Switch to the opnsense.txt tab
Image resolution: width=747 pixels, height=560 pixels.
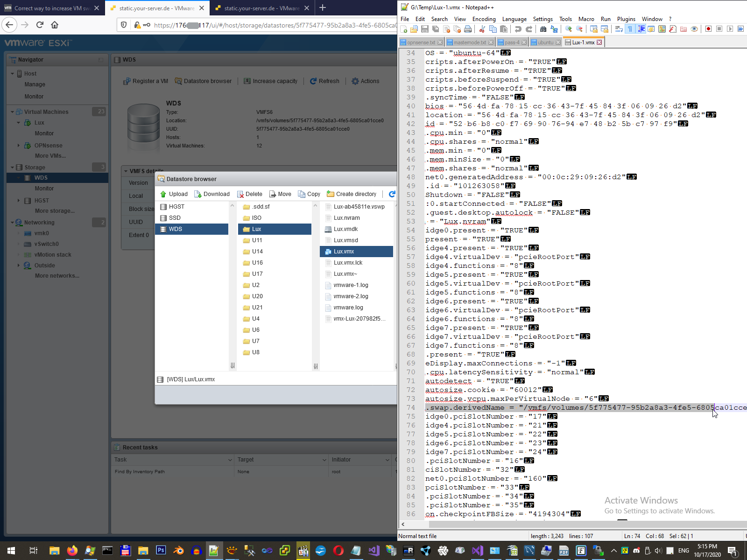(x=421, y=42)
